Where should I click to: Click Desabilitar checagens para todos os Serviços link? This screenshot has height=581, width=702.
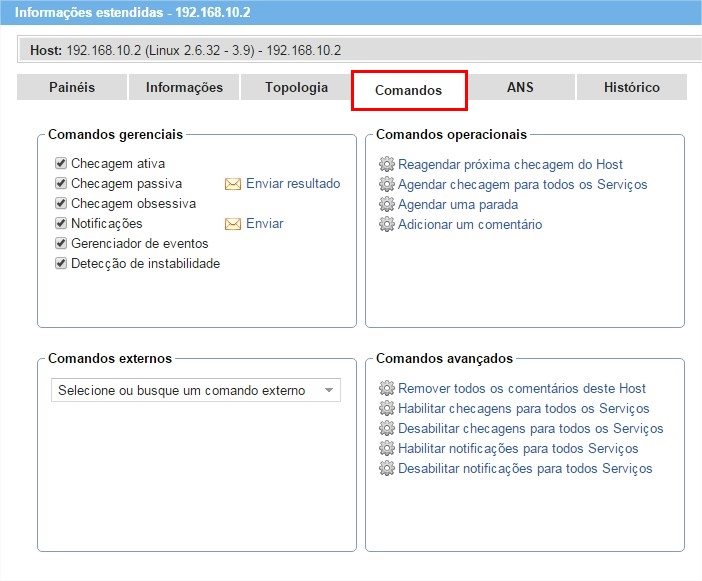point(530,428)
